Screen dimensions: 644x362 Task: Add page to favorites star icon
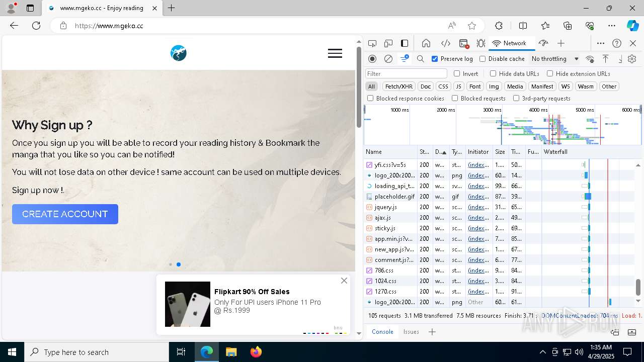coord(472,26)
